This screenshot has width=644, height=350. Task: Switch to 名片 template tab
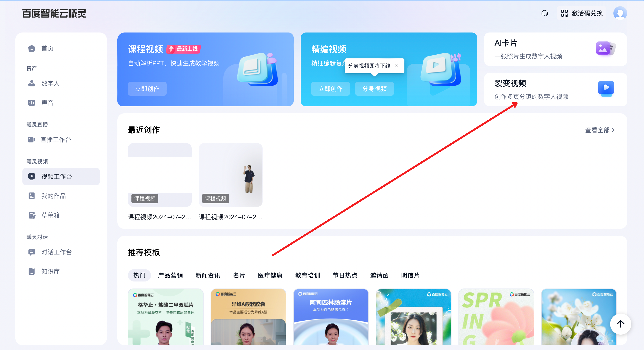[239, 275]
